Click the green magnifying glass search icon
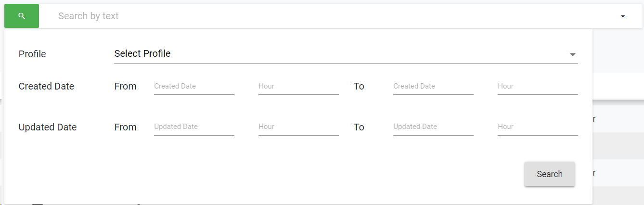 pos(22,16)
